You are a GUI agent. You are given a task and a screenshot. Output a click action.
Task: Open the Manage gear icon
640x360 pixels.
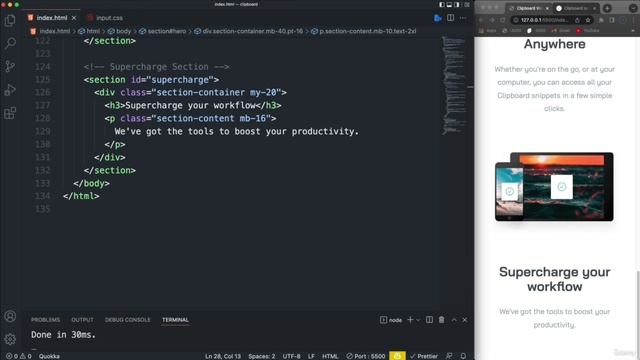coord(10,339)
